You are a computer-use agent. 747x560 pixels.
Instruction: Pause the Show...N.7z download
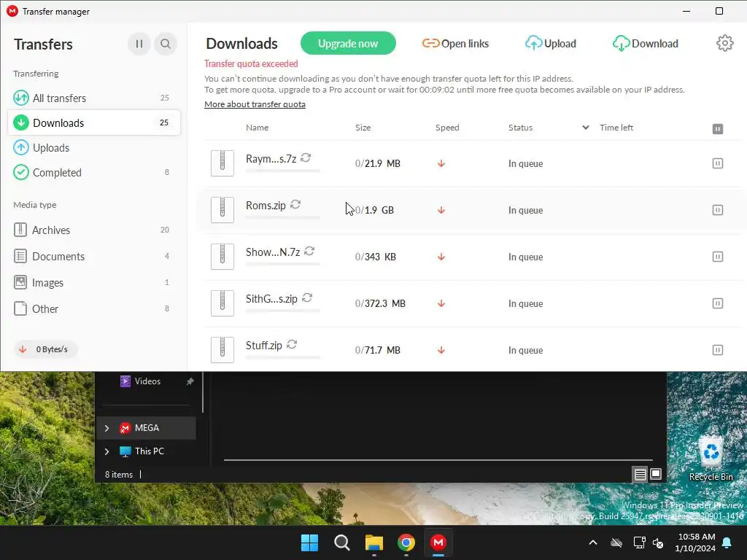718,257
